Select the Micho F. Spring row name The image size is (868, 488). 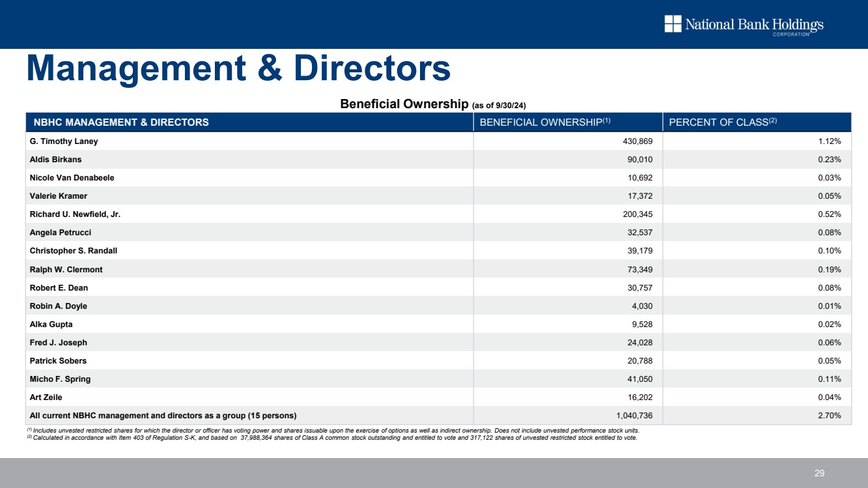click(x=60, y=379)
